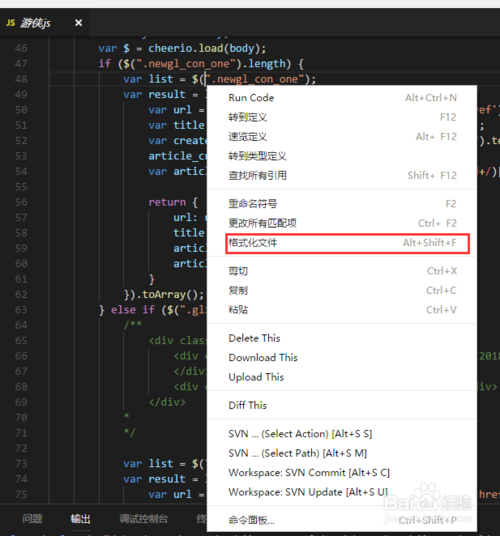Click line number 48 in gutter
500x536 pixels.
click(21, 79)
